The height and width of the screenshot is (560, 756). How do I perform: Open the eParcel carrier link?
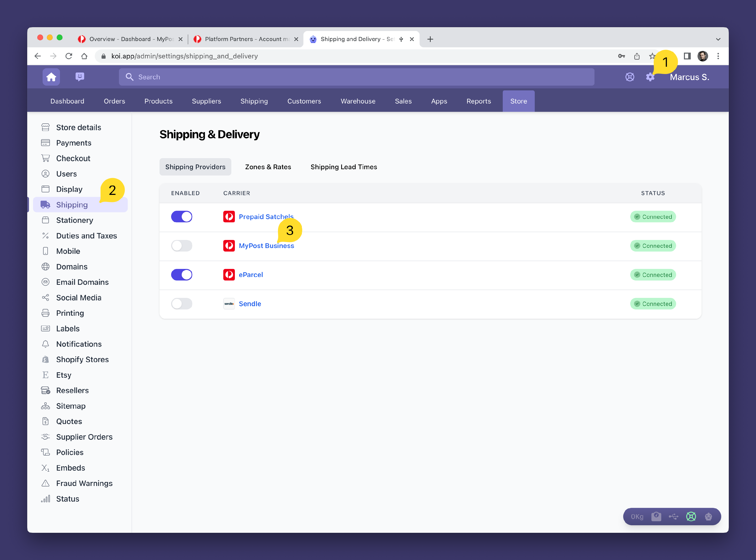point(251,274)
